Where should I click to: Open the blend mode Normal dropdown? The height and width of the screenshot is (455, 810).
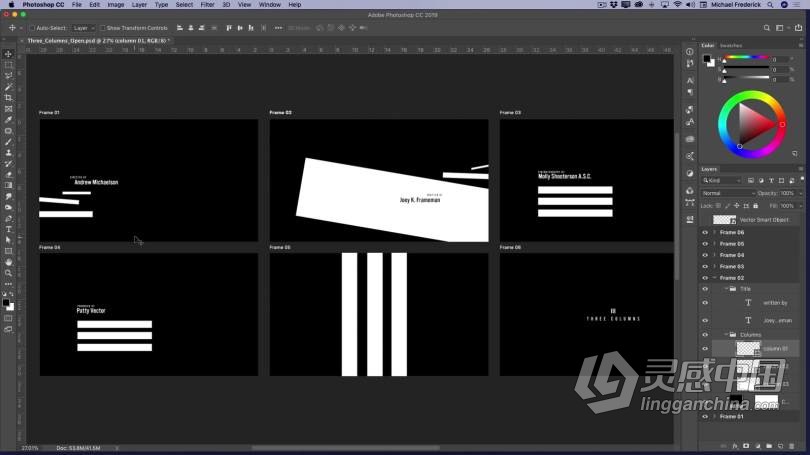(725, 193)
